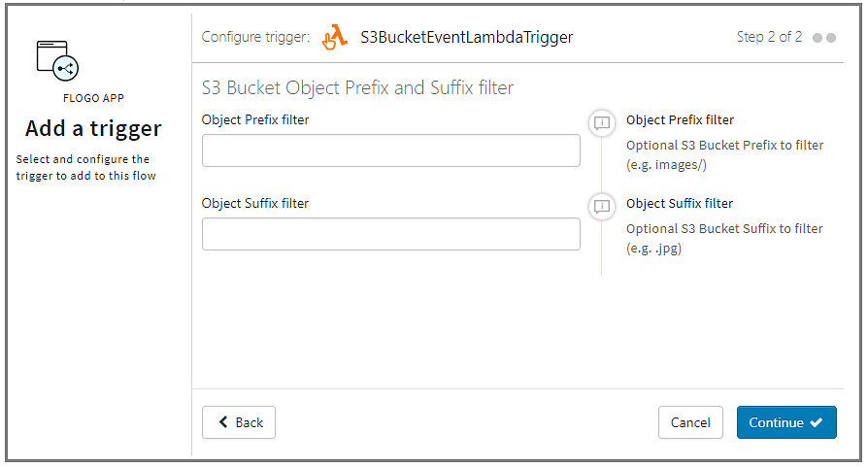Click the first step indicator dot
This screenshot has height=467, width=868.
click(x=818, y=38)
